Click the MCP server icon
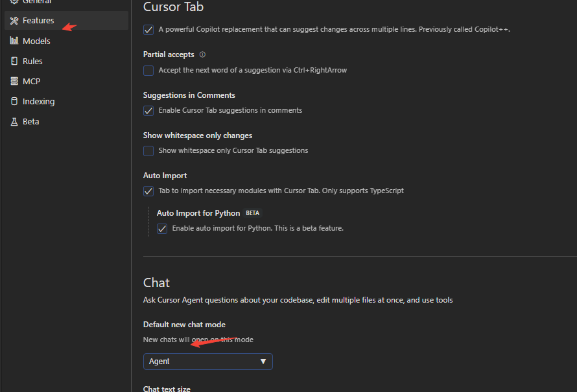This screenshot has width=577, height=392. (x=14, y=81)
